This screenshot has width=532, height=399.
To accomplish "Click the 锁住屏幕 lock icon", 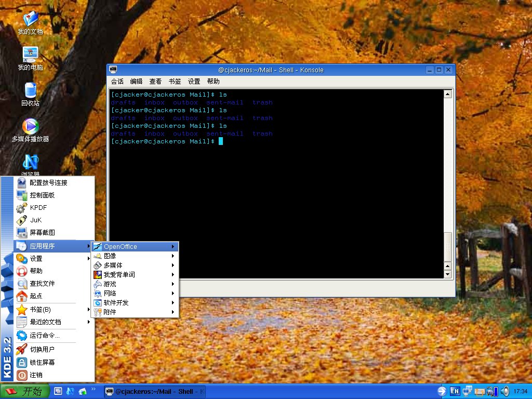I will 22,362.
